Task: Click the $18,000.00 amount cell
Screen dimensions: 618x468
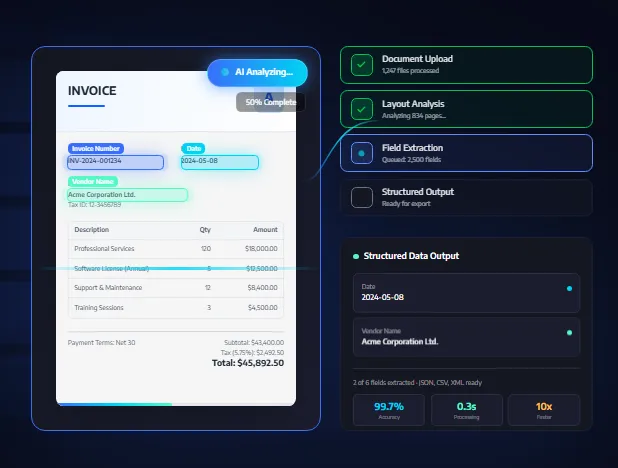Action: point(261,249)
